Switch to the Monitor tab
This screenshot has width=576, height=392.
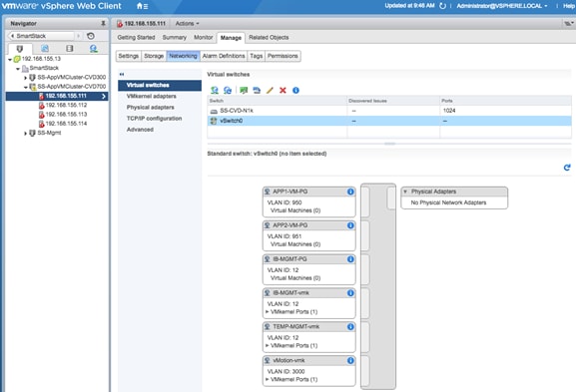pyautogui.click(x=203, y=38)
